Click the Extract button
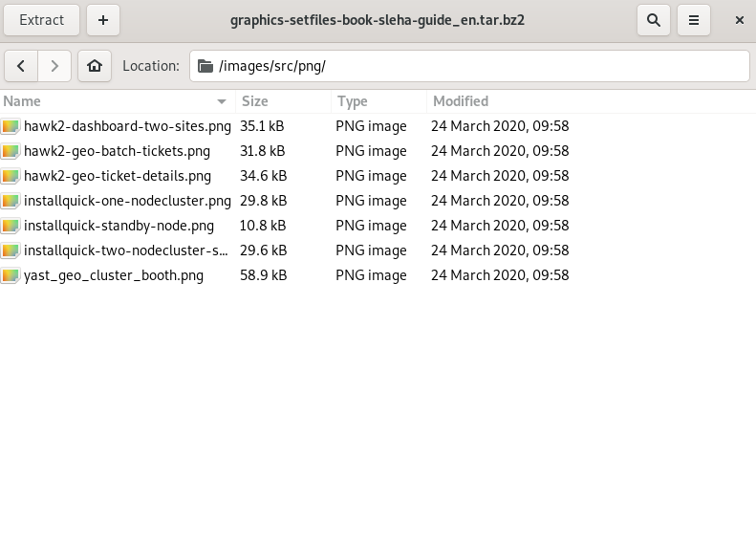The width and height of the screenshot is (756, 544). [x=41, y=19]
